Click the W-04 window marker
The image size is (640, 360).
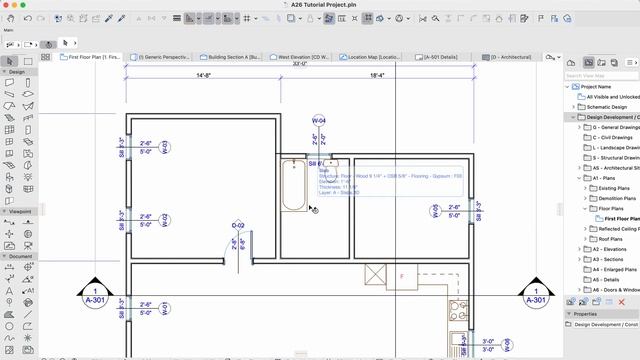pos(318,121)
